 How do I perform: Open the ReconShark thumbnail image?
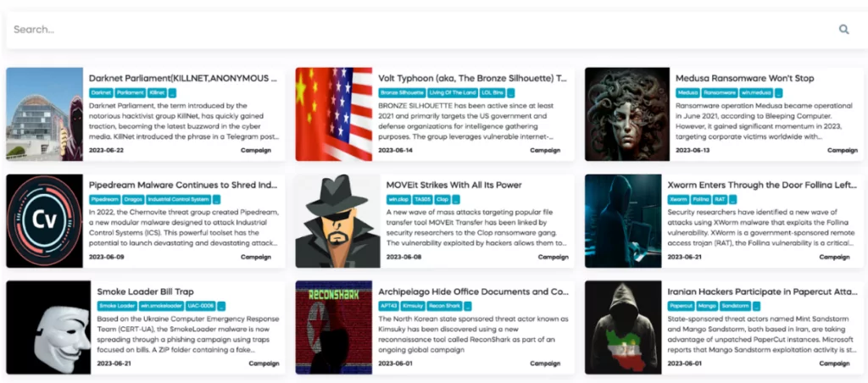coord(334,327)
